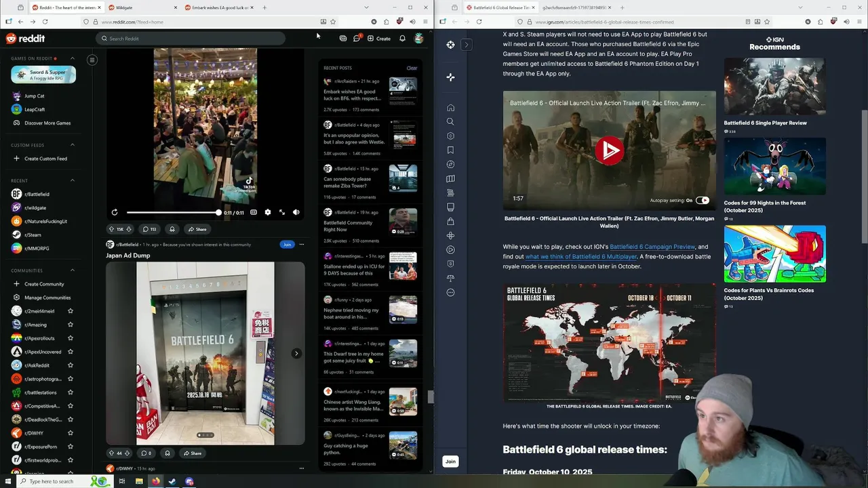Favorite r/AskReddit with star
The width and height of the screenshot is (868, 488).
(71, 365)
